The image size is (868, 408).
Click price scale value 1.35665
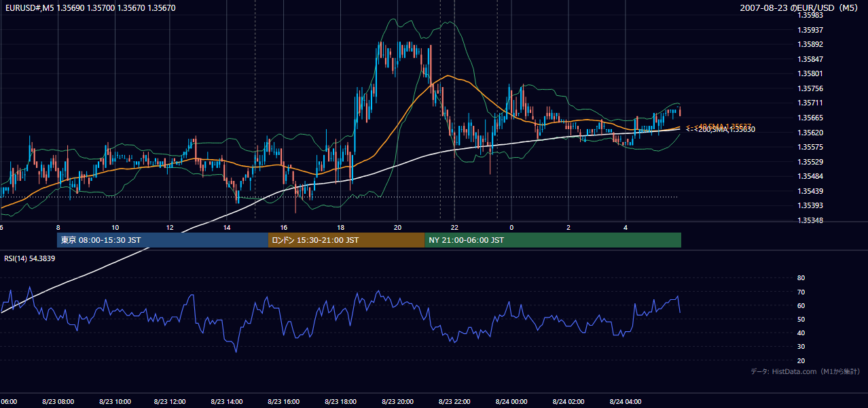pyautogui.click(x=810, y=118)
